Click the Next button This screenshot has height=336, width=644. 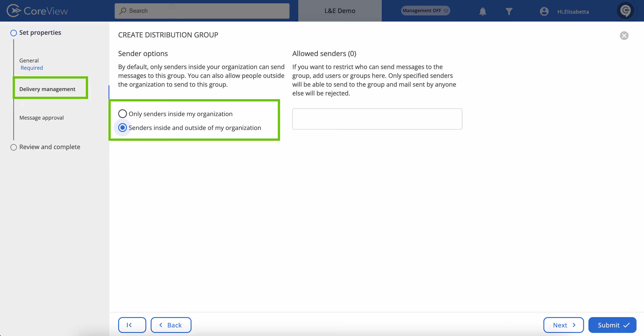(564, 325)
